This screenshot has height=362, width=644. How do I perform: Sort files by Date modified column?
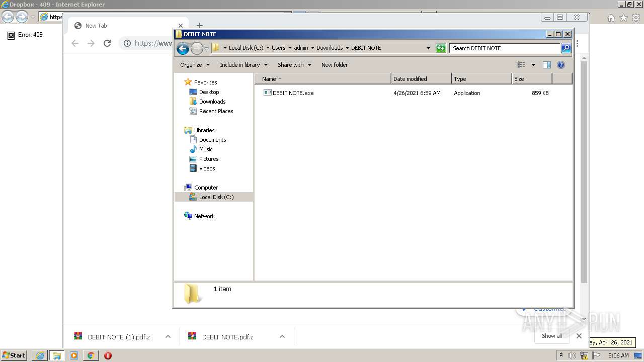421,79
